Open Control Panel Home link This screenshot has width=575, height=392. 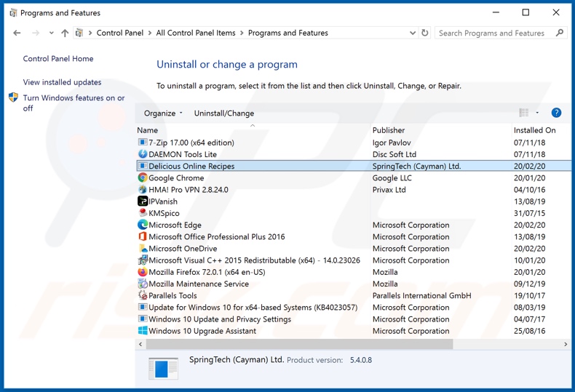(x=58, y=59)
